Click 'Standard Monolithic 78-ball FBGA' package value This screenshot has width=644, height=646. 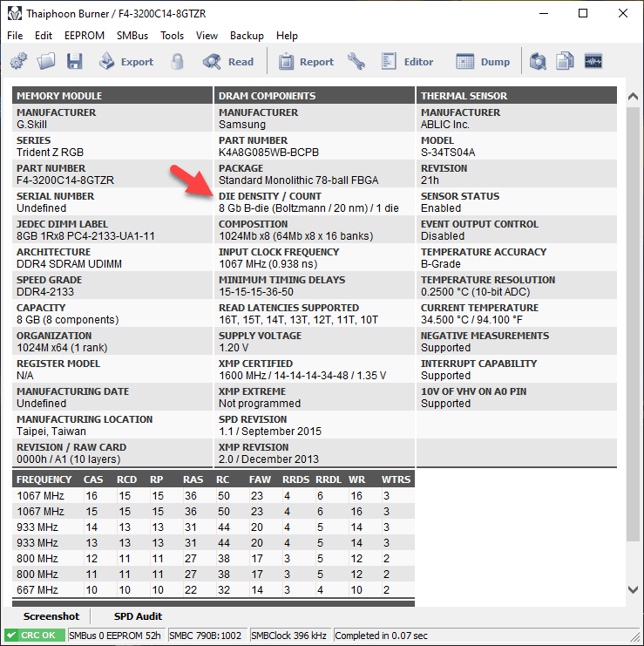point(299,180)
